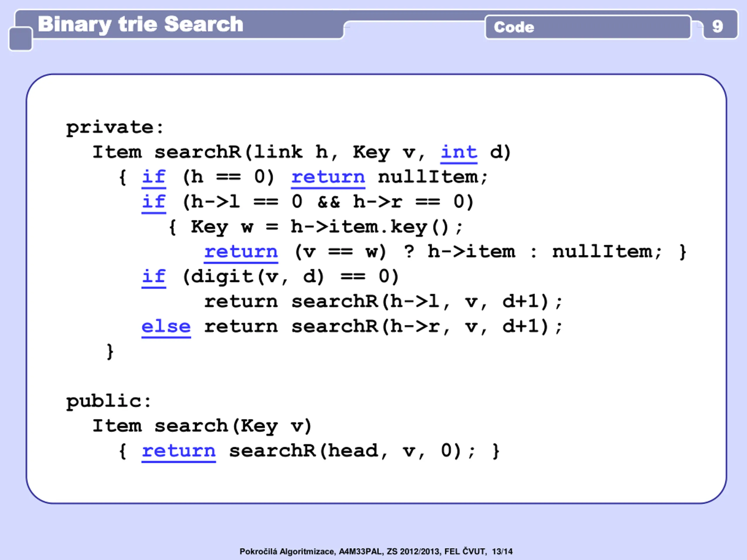This screenshot has height=560, width=747.
Task: Click the first underlined 'if' on h == 0 line
Action: click(x=154, y=177)
